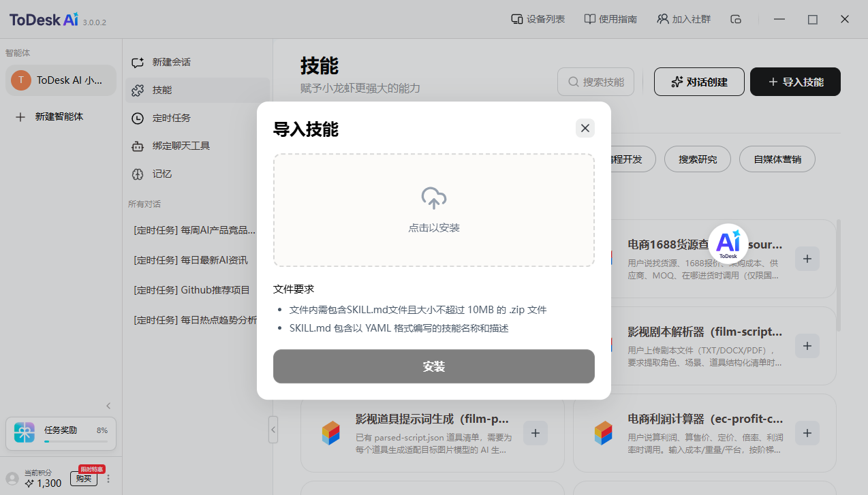Image resolution: width=868 pixels, height=495 pixels.
Task: Click the 定时任务 clock icon
Action: [x=138, y=118]
